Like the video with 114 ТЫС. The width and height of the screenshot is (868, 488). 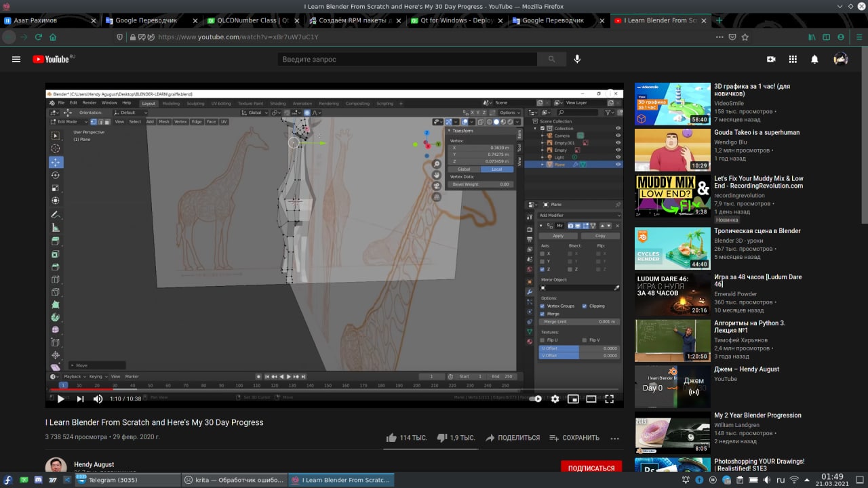coord(406,438)
